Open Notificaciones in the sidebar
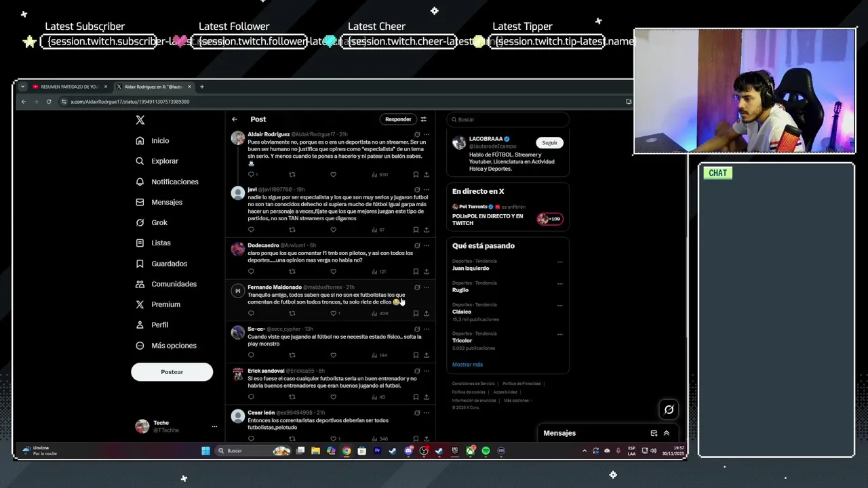This screenshot has height=488, width=868. coord(167,182)
